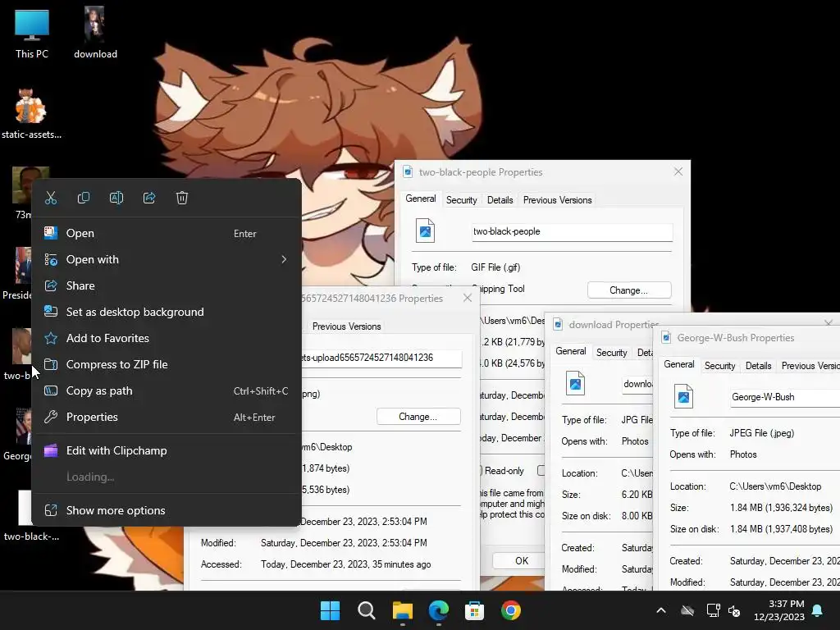
Task: Close the two-black-people Properties window
Action: pyautogui.click(x=678, y=172)
